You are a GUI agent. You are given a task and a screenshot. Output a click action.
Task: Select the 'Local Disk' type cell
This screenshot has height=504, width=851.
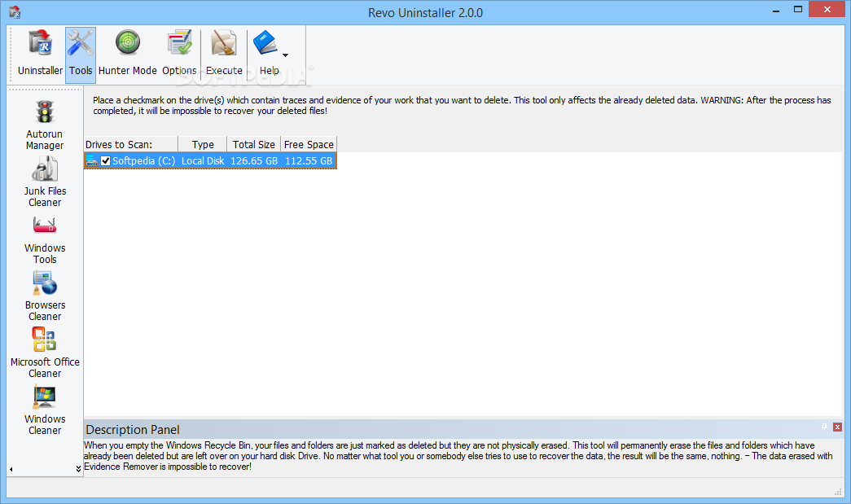click(203, 161)
